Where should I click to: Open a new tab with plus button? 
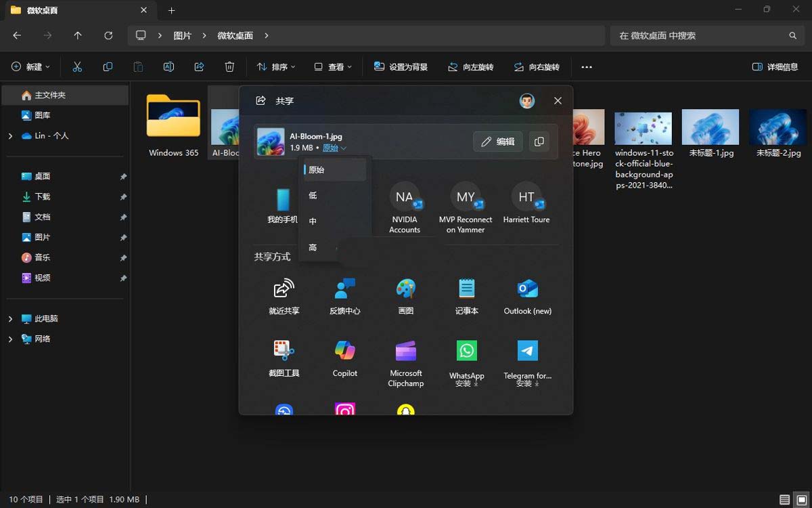171,10
